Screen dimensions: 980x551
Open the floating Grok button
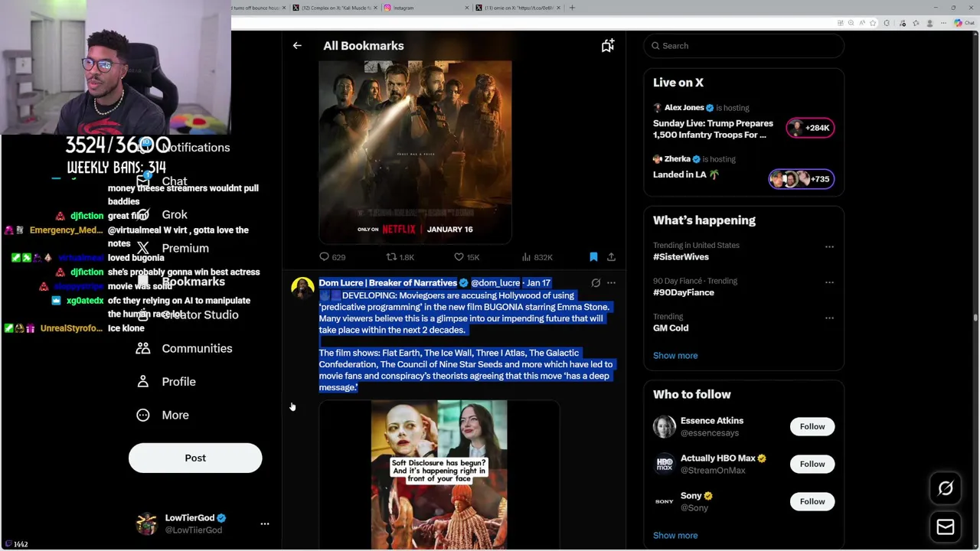pos(946,488)
